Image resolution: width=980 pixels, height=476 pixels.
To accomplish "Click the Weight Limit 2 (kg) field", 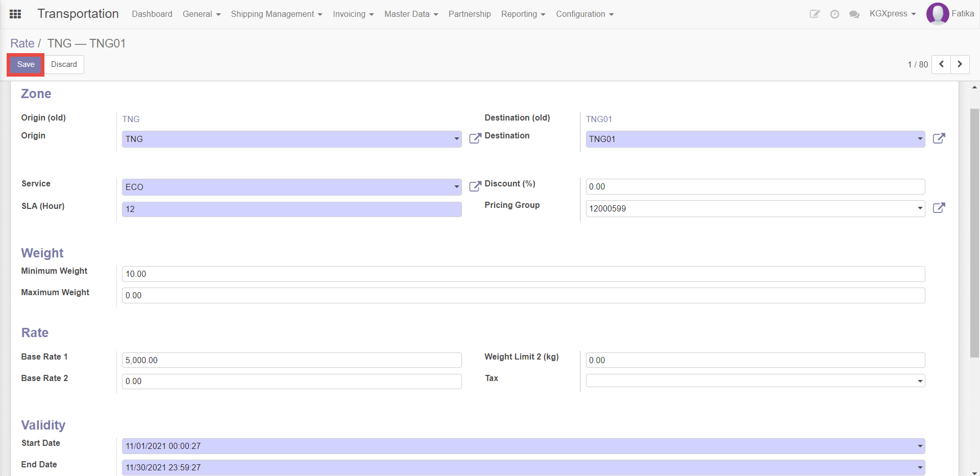I will [755, 360].
